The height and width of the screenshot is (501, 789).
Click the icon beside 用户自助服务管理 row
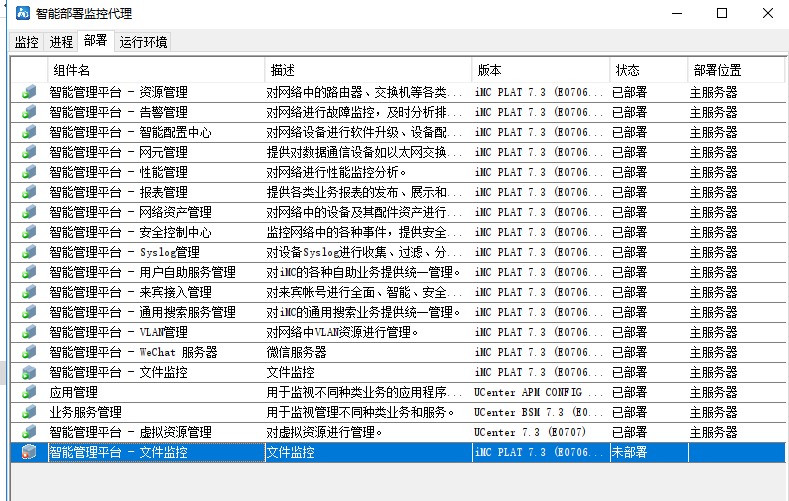coord(29,272)
